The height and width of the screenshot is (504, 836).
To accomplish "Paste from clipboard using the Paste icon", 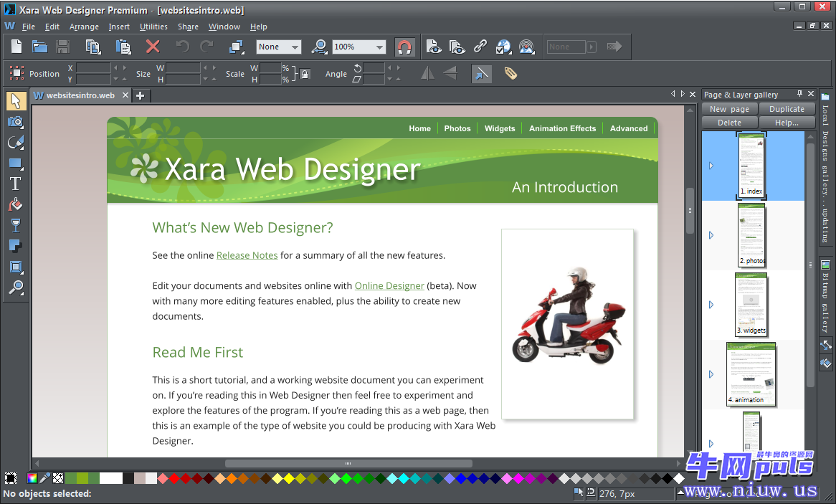I will pyautogui.click(x=123, y=47).
